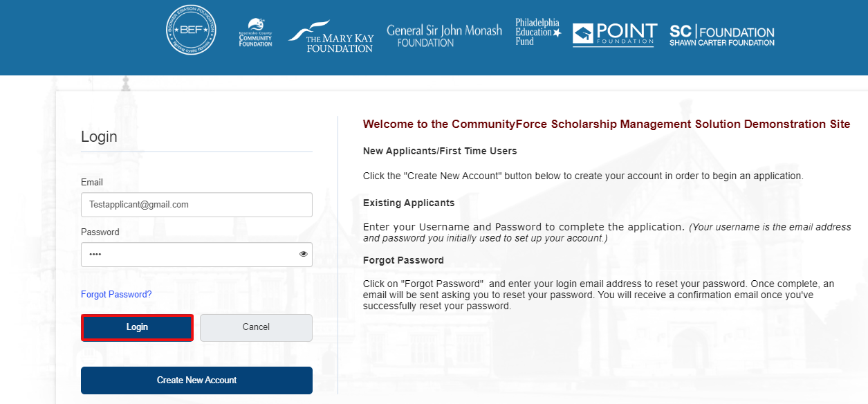Click the Forgot Password instructions heading

(x=403, y=260)
